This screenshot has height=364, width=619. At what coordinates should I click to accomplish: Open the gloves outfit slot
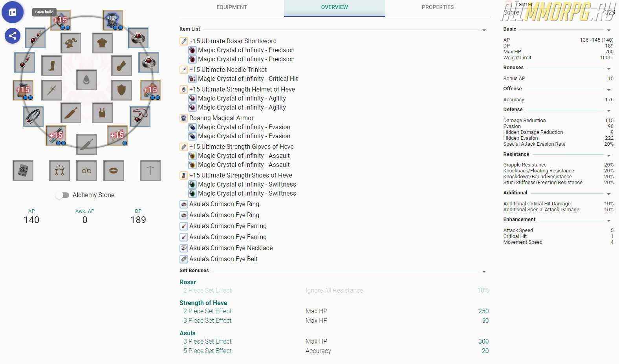(x=121, y=66)
